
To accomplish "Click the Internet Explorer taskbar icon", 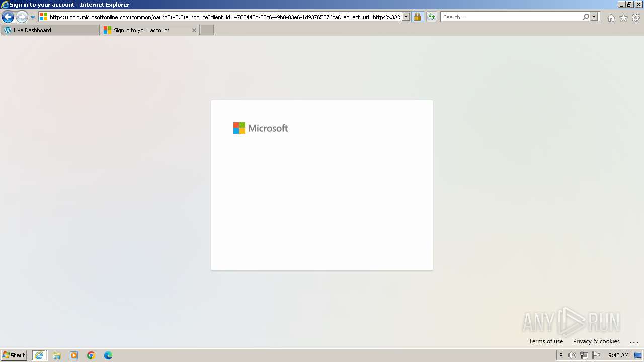I will pos(39,355).
